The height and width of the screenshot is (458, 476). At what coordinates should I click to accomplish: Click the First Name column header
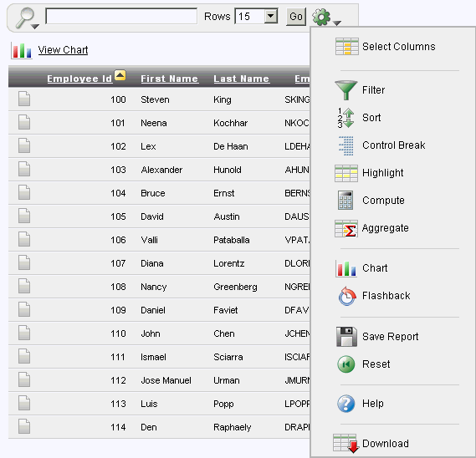169,79
